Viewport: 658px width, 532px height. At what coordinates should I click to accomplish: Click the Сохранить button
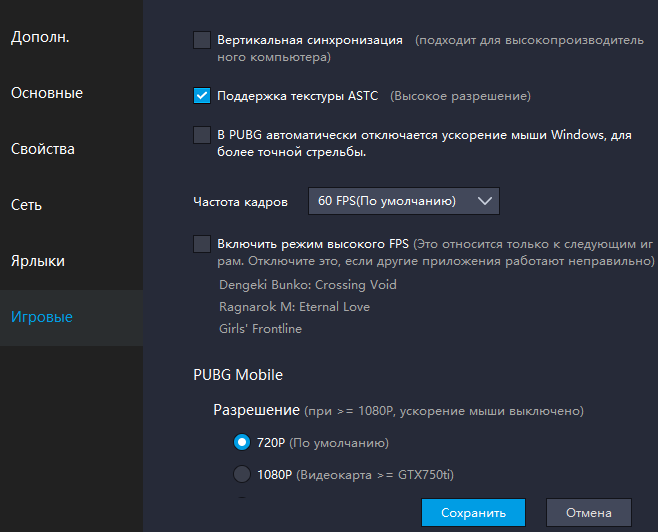point(473,512)
